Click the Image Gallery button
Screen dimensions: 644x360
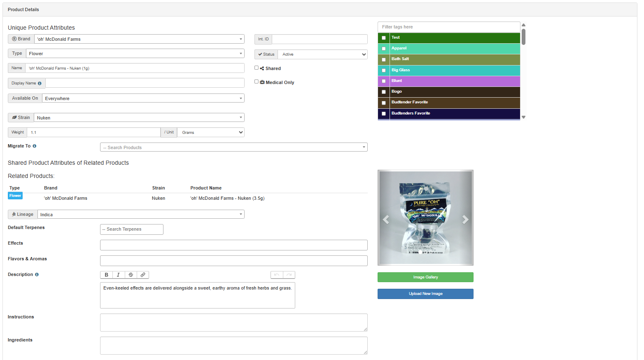(x=425, y=277)
